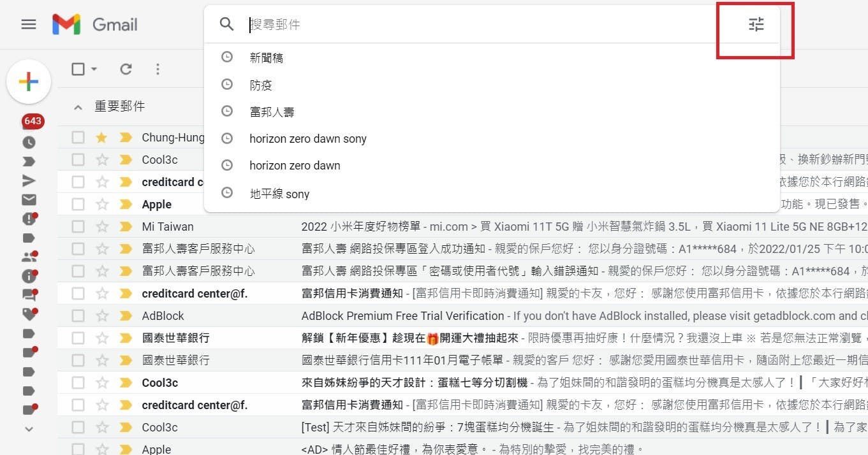Open 富邦人壽 登入成功通知 email
The image size is (868, 455).
click(462, 249)
